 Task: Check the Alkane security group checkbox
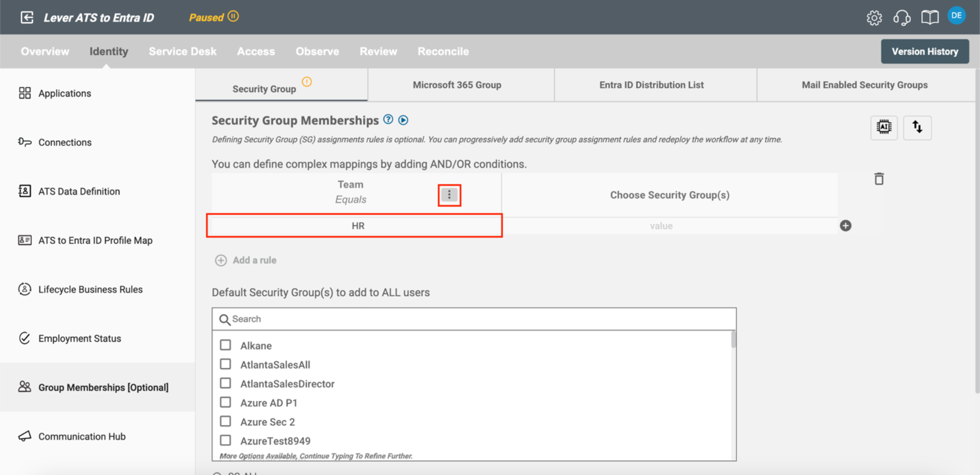226,345
